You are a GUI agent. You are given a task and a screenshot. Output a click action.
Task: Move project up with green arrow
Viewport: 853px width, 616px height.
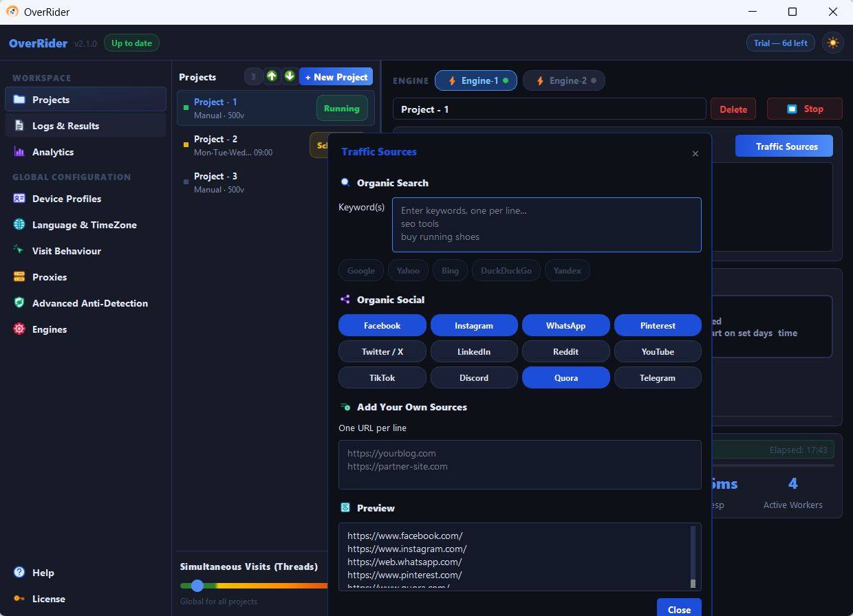coord(272,76)
